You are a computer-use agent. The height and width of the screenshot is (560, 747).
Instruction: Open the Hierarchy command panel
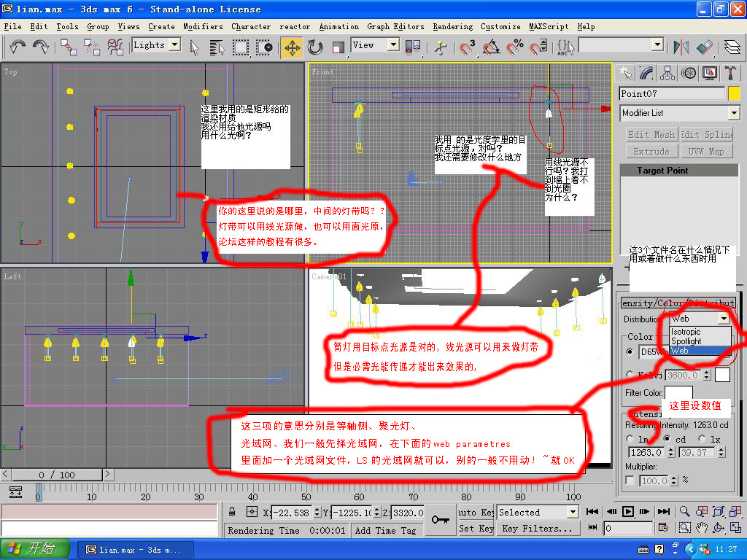coord(667,74)
